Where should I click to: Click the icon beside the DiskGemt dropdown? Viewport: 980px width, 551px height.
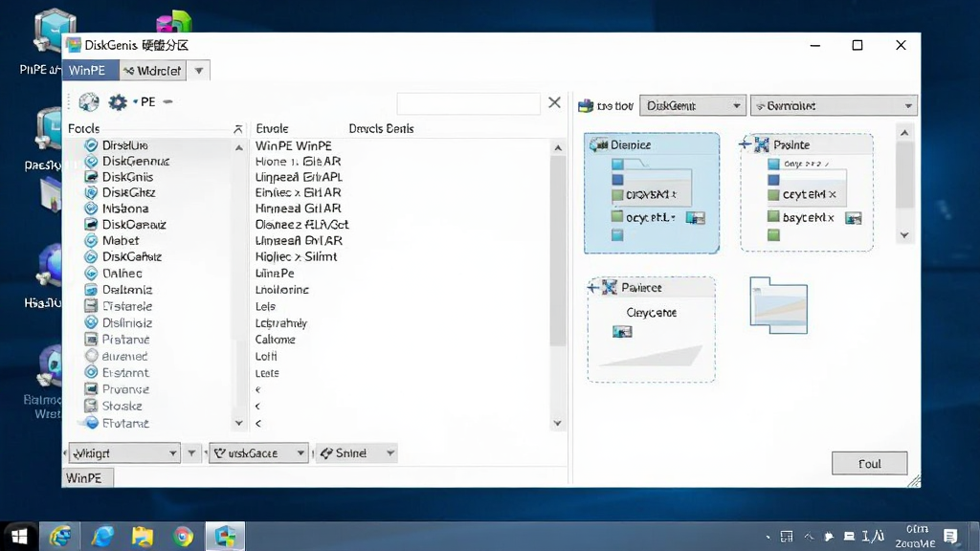pos(586,105)
